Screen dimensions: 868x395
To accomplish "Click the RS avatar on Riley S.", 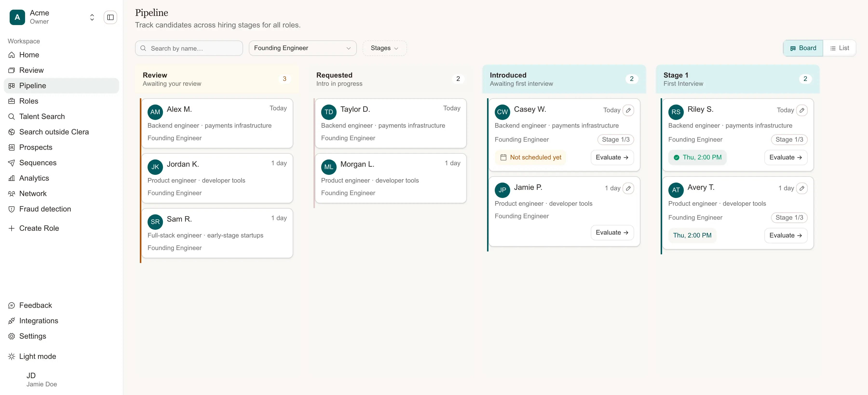I will point(676,112).
